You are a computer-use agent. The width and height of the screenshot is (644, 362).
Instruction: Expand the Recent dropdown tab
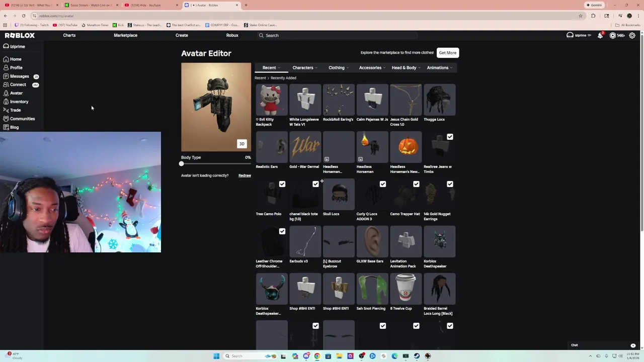271,67
